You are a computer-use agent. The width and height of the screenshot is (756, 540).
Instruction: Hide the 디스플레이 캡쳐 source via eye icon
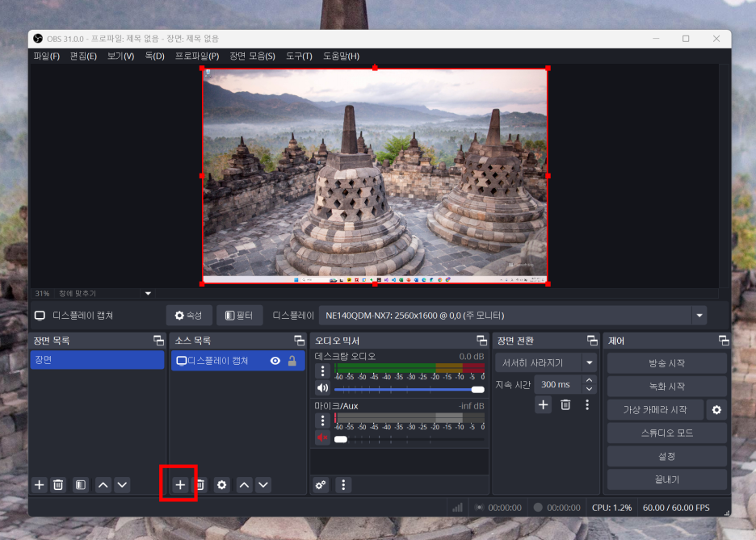pos(275,361)
